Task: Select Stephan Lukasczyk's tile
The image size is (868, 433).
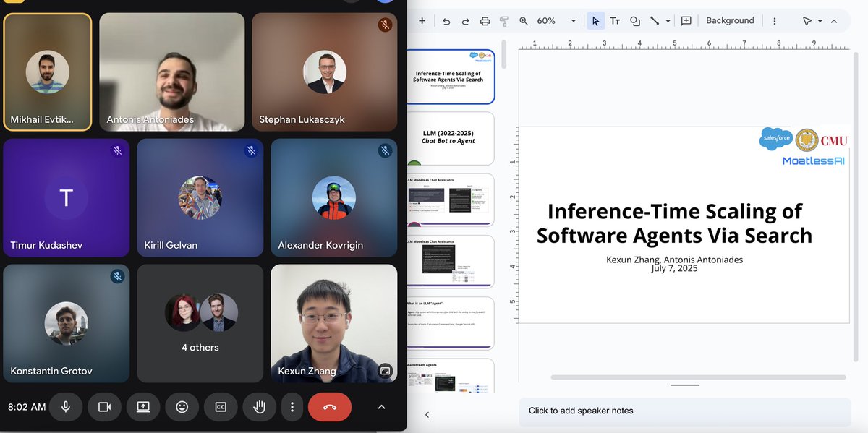Action: 324,72
